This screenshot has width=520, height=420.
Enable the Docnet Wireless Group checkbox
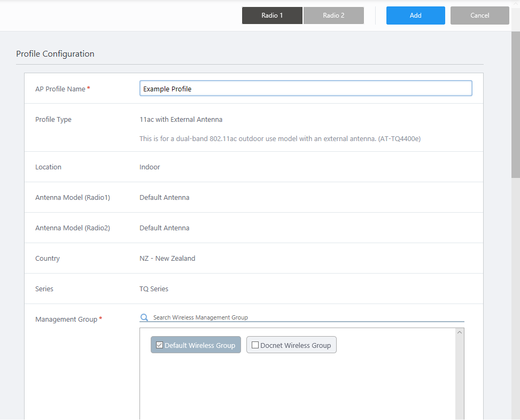[255, 345]
